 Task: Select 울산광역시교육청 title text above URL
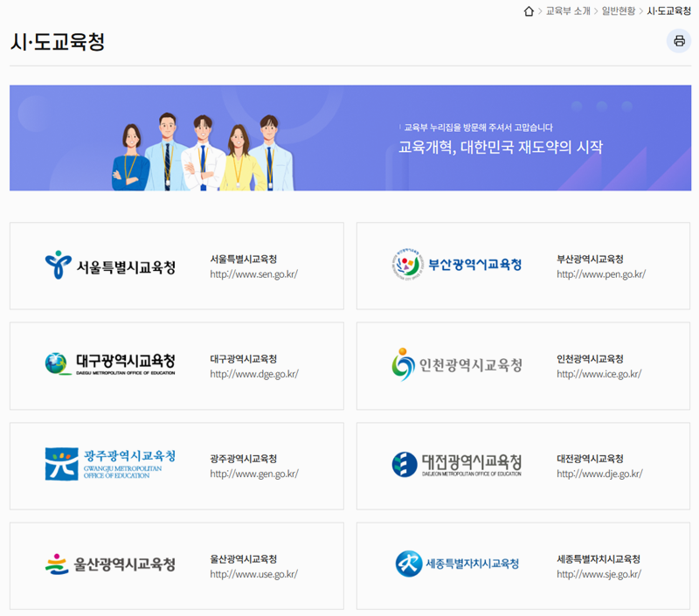(x=244, y=559)
